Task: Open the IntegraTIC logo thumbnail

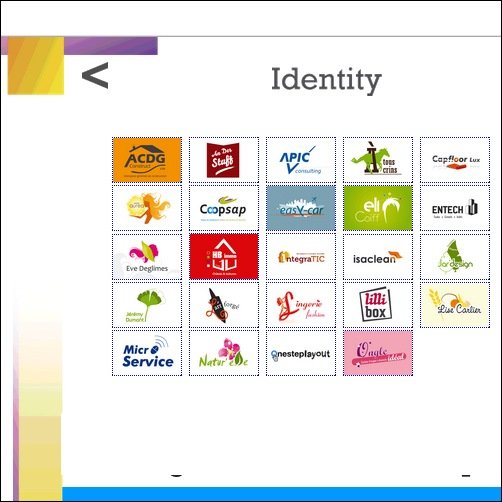Action: [301, 256]
